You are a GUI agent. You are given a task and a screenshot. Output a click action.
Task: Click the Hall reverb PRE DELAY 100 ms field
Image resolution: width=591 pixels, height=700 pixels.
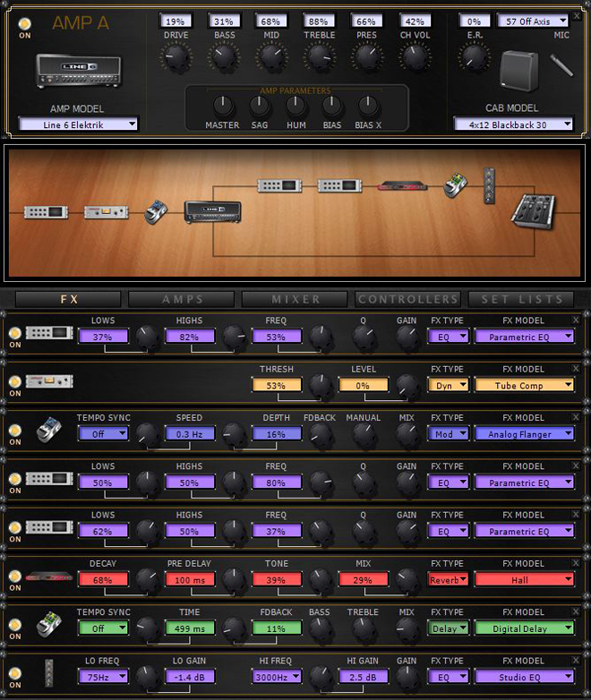pyautogui.click(x=190, y=580)
